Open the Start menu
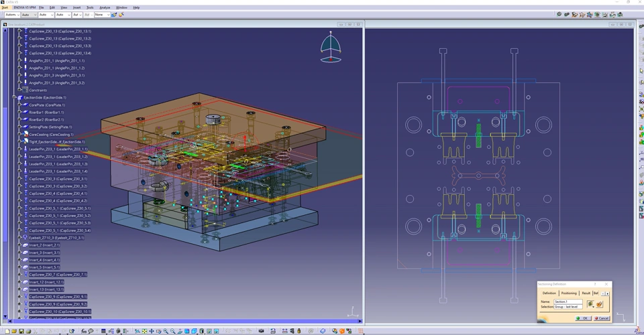The height and width of the screenshot is (335, 644). (5, 7)
